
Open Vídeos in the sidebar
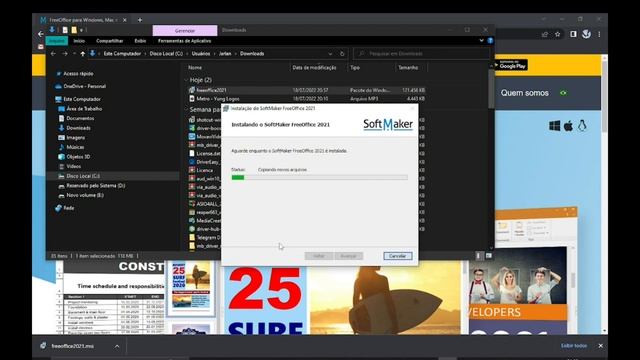[x=73, y=166]
